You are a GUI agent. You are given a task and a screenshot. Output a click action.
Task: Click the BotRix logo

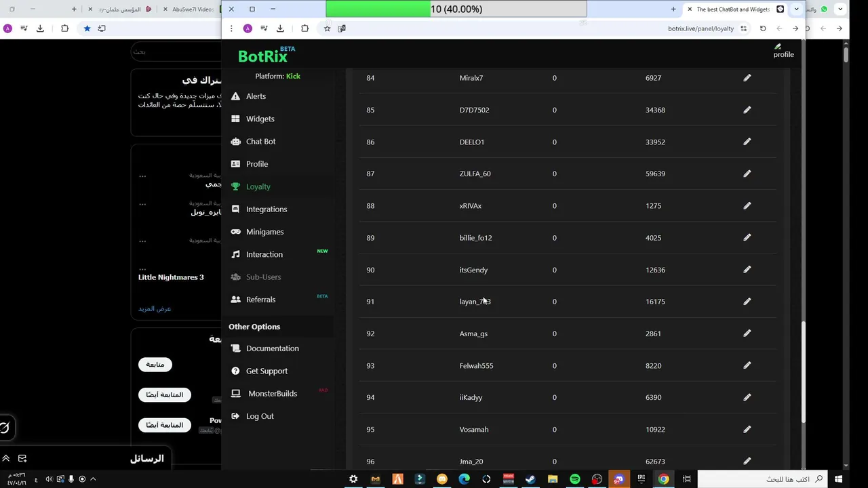[x=262, y=56]
